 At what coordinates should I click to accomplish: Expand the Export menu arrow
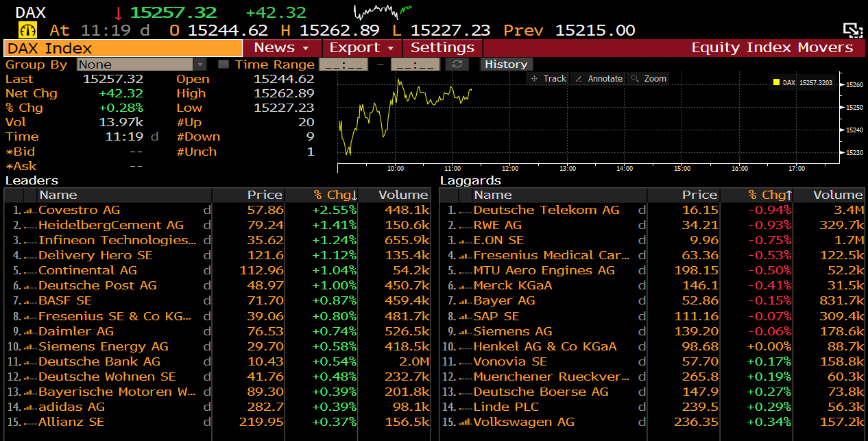point(391,49)
